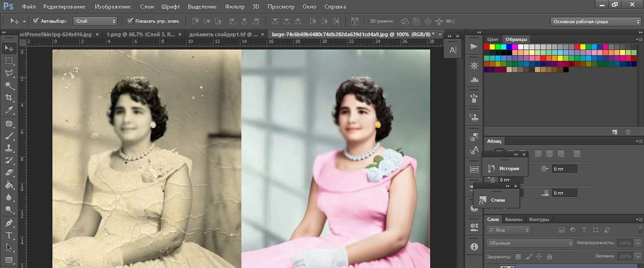Image resolution: width=644 pixels, height=268 pixels.
Task: Select the Eraser tool
Action: (x=9, y=173)
